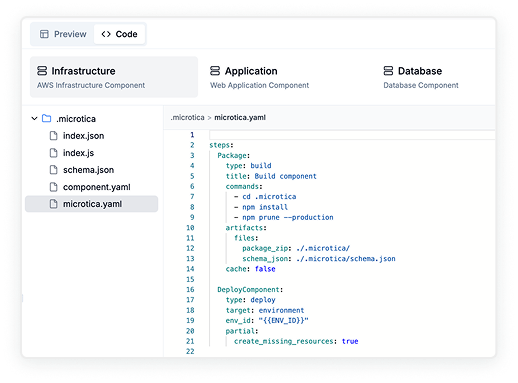Click the microtica.yaml breadcrumb segment
Viewport: 518px width, 383px height.
coord(240,117)
